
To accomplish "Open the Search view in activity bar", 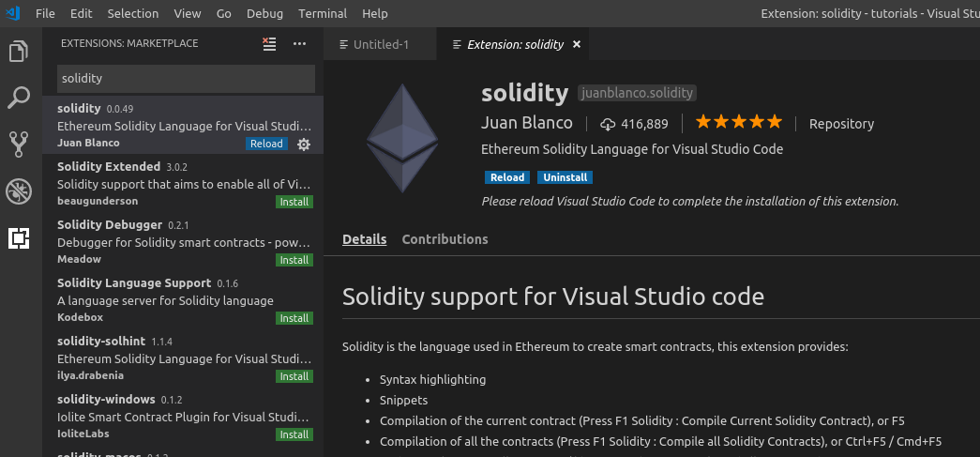I will [x=19, y=97].
